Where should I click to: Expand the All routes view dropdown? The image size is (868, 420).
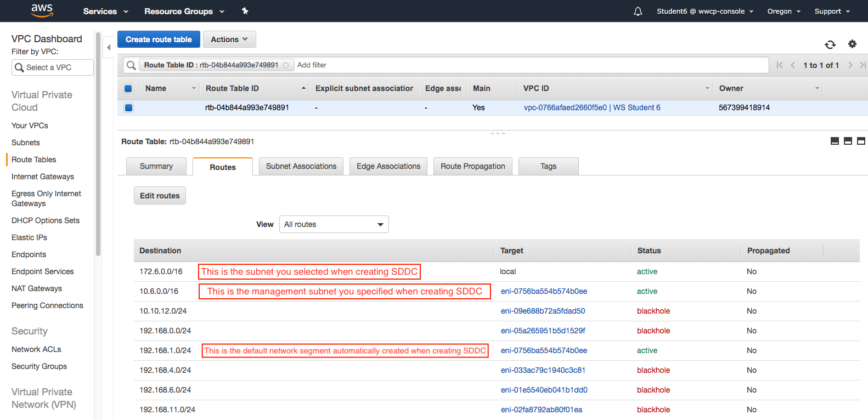[334, 224]
